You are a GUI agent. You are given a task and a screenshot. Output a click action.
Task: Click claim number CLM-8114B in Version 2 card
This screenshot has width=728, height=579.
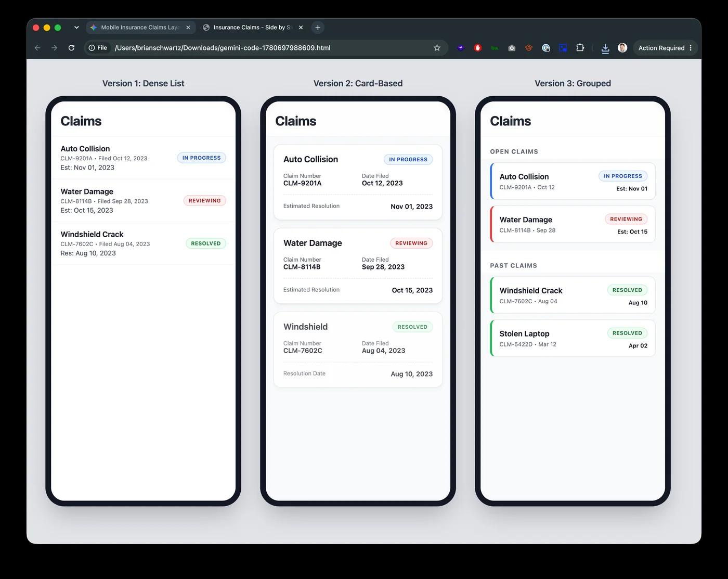pos(302,267)
